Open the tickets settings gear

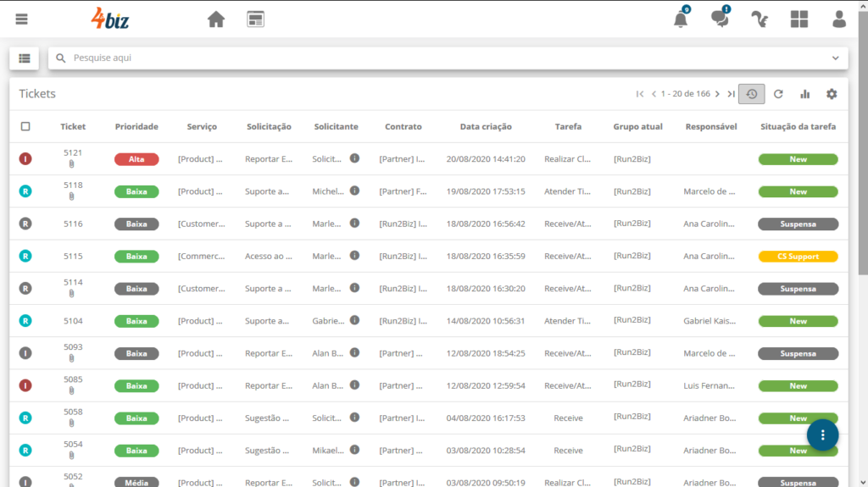pyautogui.click(x=832, y=94)
